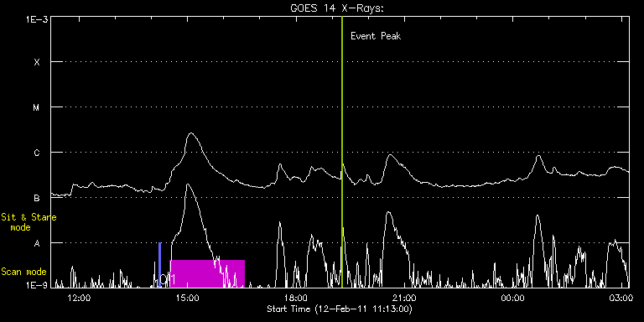Click the magenta Scan mode rectangle
Screen dimensions: 644x322
(207, 273)
